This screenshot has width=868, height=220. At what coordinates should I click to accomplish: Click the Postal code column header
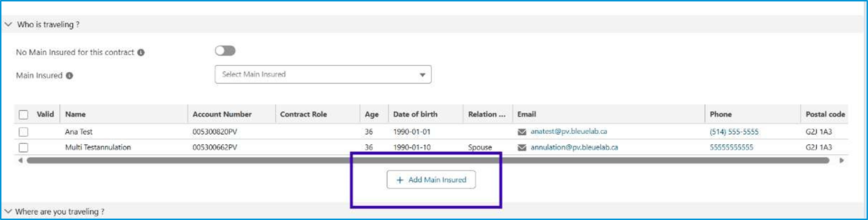coord(825,114)
